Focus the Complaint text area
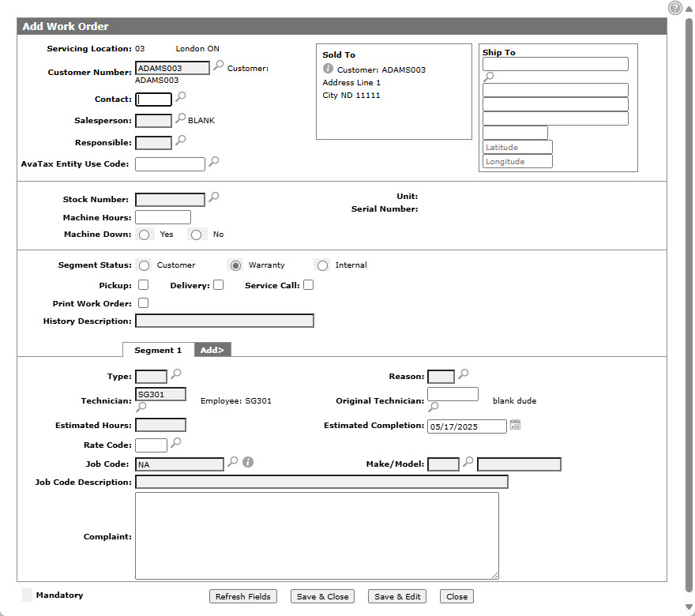Screen dimensions: 695x616 (x=317, y=535)
